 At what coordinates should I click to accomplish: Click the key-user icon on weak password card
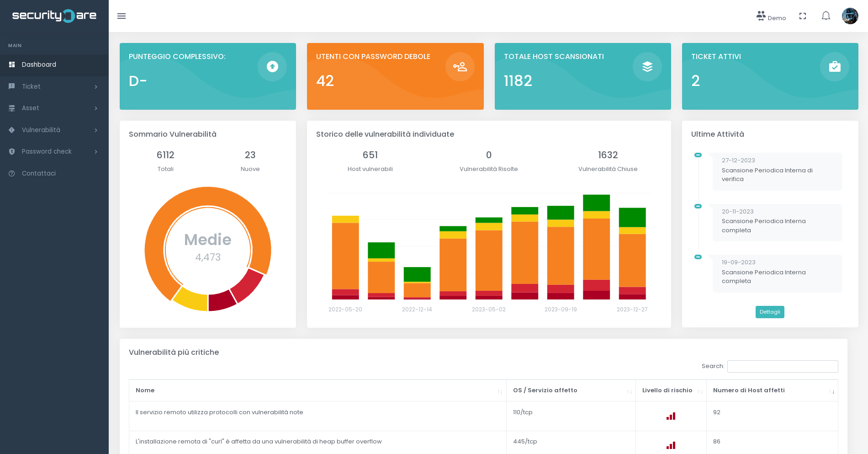[460, 67]
